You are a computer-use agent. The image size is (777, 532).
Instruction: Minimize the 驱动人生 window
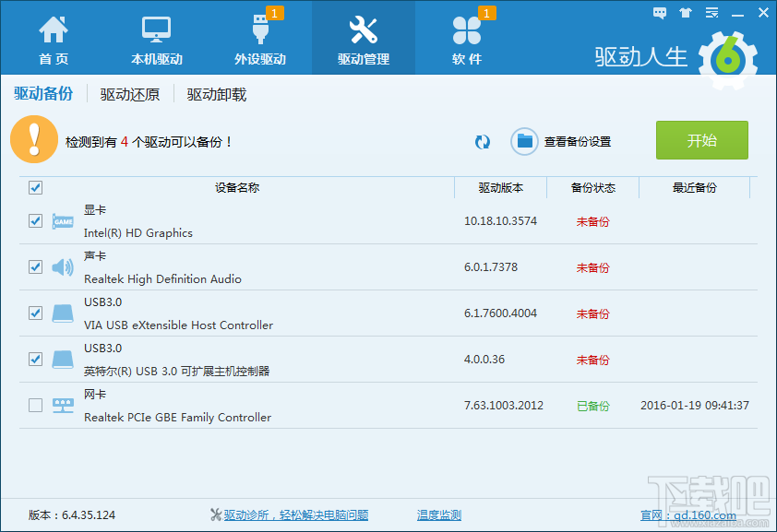point(737,14)
